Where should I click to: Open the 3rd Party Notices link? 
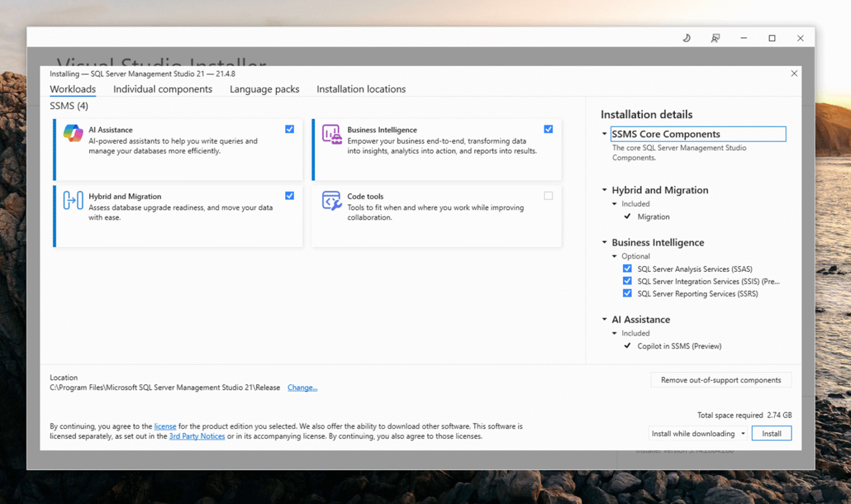(197, 437)
